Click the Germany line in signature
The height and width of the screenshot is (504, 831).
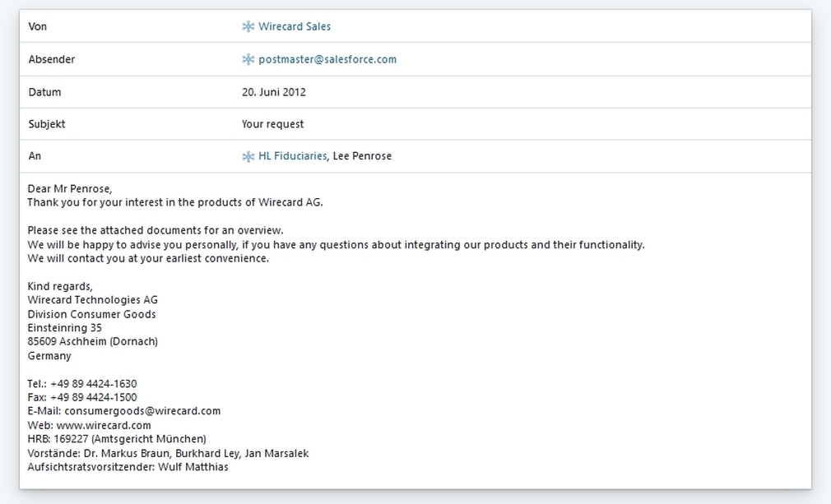[x=49, y=356]
